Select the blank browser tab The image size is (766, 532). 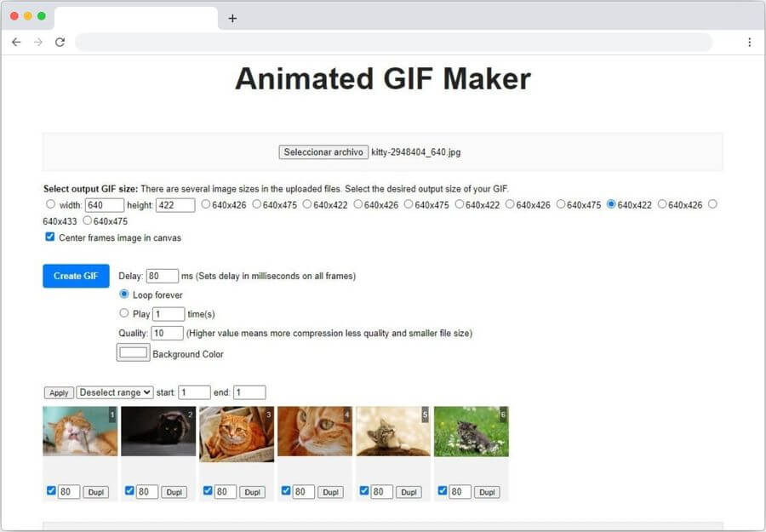[136, 19]
